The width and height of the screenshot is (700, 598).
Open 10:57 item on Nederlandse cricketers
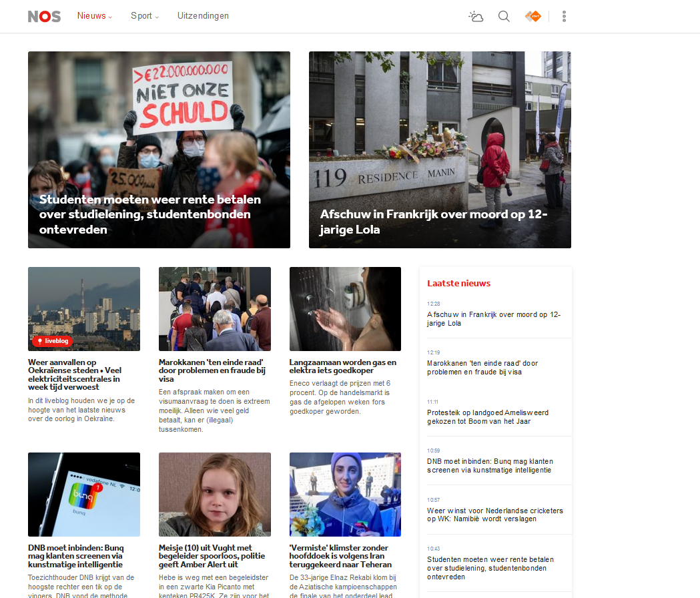click(495, 515)
